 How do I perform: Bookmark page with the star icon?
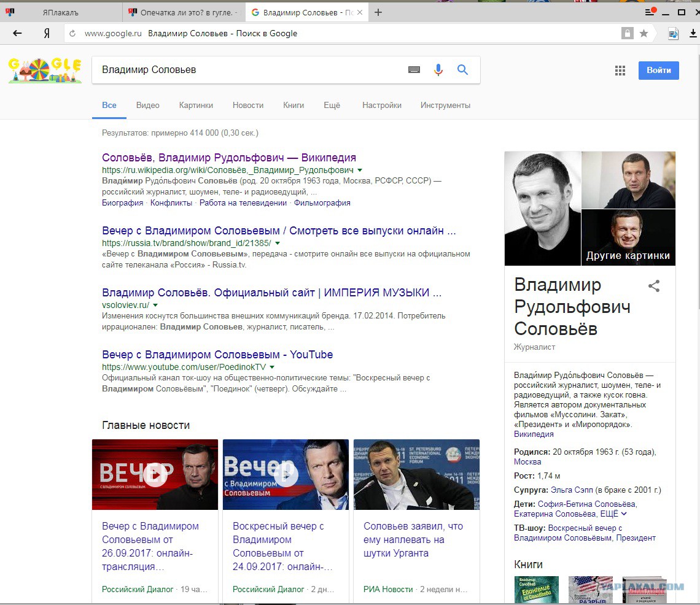pyautogui.click(x=644, y=33)
